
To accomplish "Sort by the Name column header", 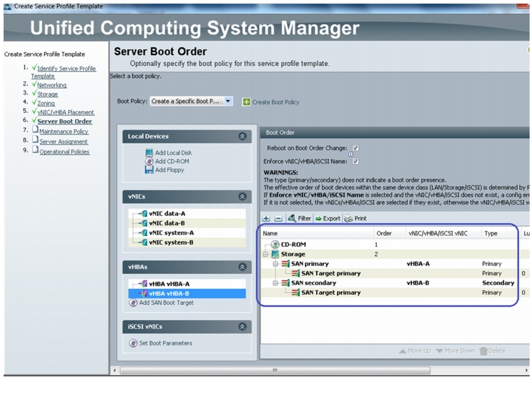I will tap(317, 233).
